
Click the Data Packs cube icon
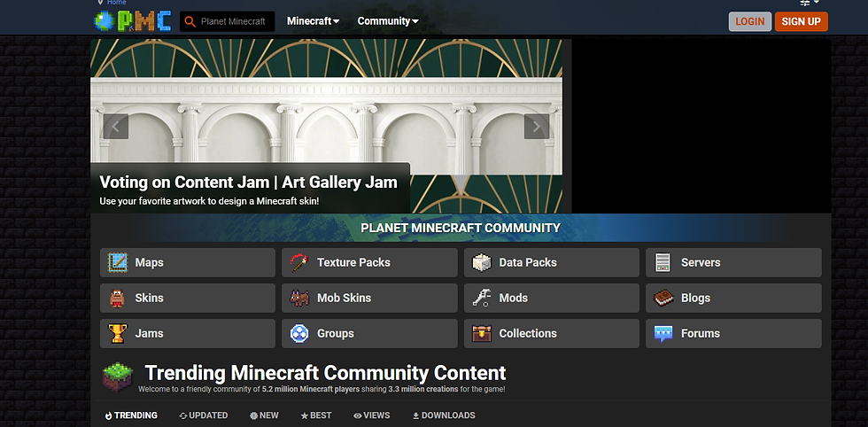tap(482, 262)
